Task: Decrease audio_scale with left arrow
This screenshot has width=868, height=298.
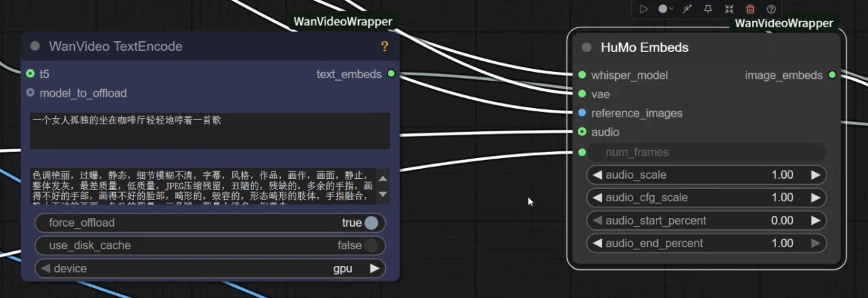Action: click(596, 175)
